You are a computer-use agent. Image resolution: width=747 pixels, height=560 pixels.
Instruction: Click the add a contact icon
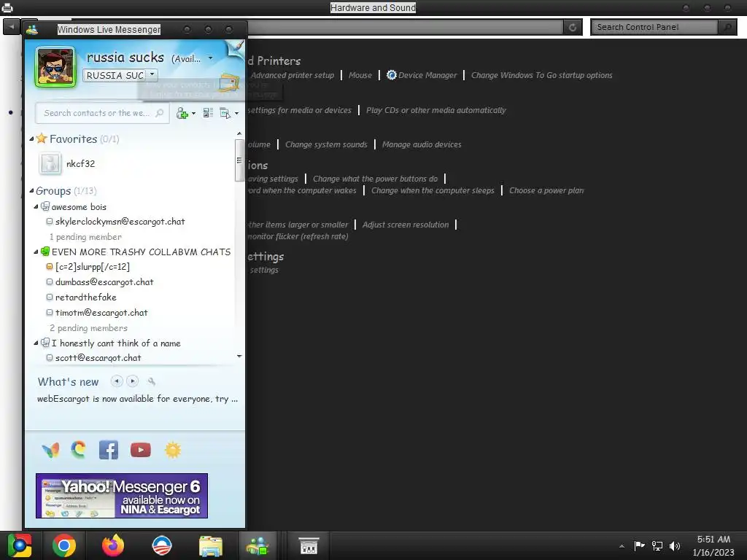click(x=182, y=113)
